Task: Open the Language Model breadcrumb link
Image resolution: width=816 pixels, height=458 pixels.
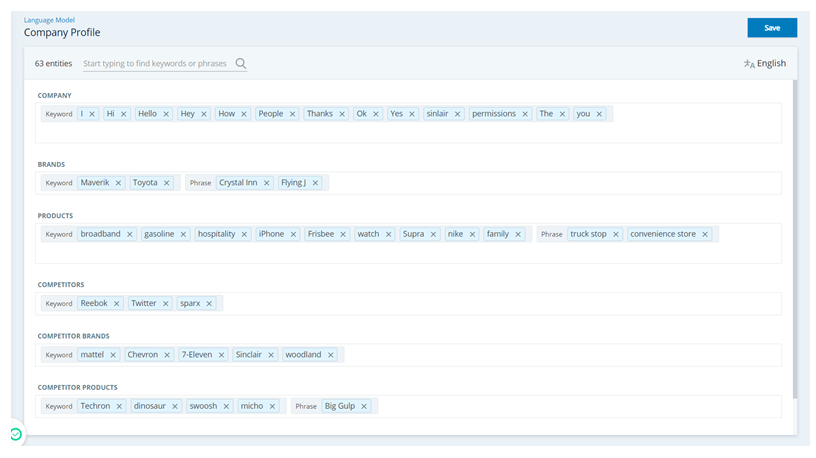Action: [49, 20]
